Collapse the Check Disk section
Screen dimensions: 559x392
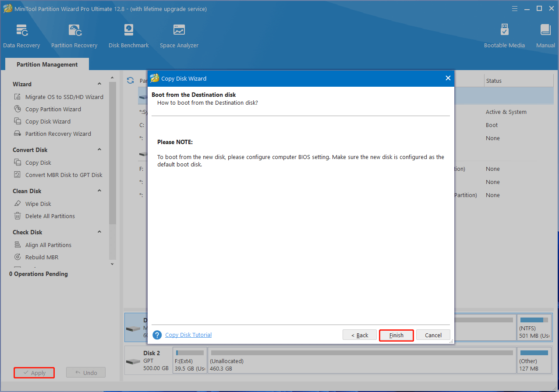[x=99, y=232]
